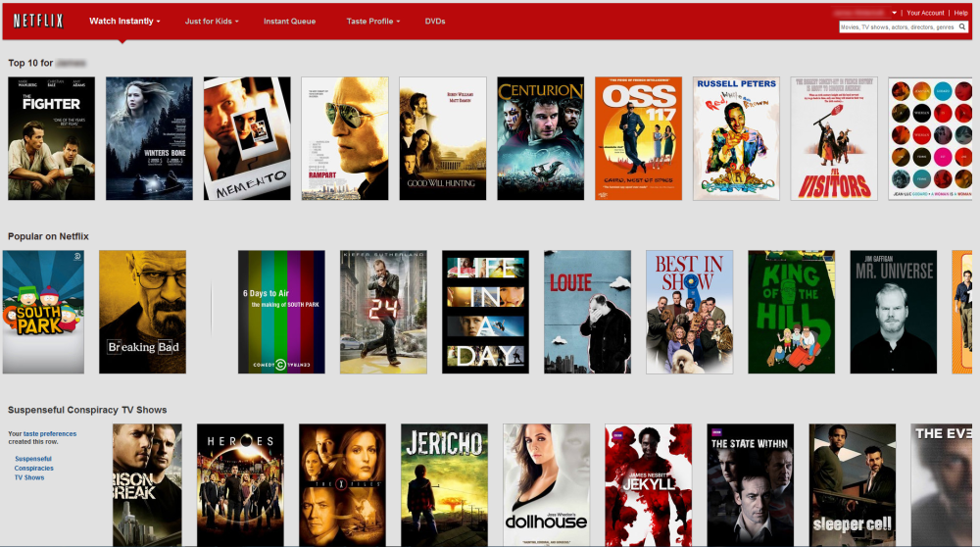Open the Heroes poster
Screen dimensions: 980x547
(241, 485)
